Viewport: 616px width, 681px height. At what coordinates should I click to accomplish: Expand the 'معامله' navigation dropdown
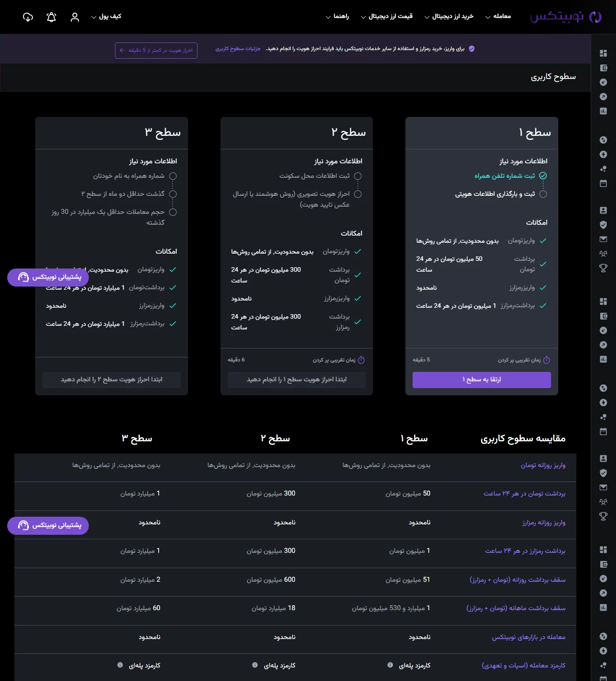click(498, 16)
